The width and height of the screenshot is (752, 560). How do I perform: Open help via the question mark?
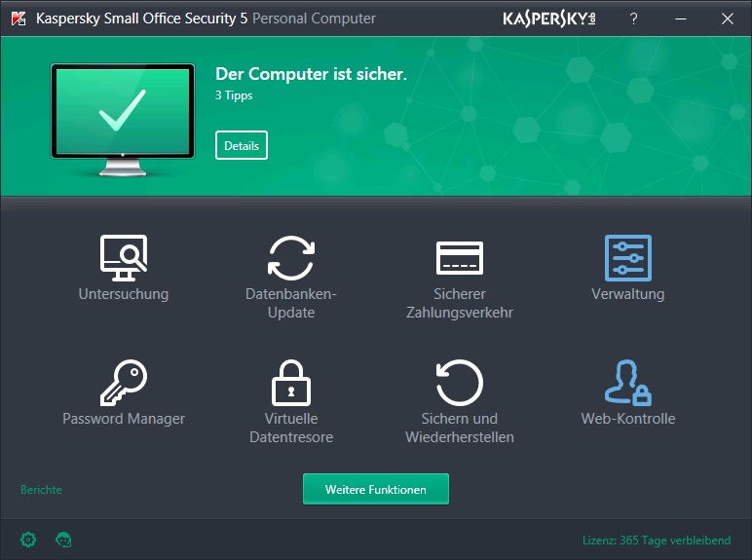(x=633, y=19)
